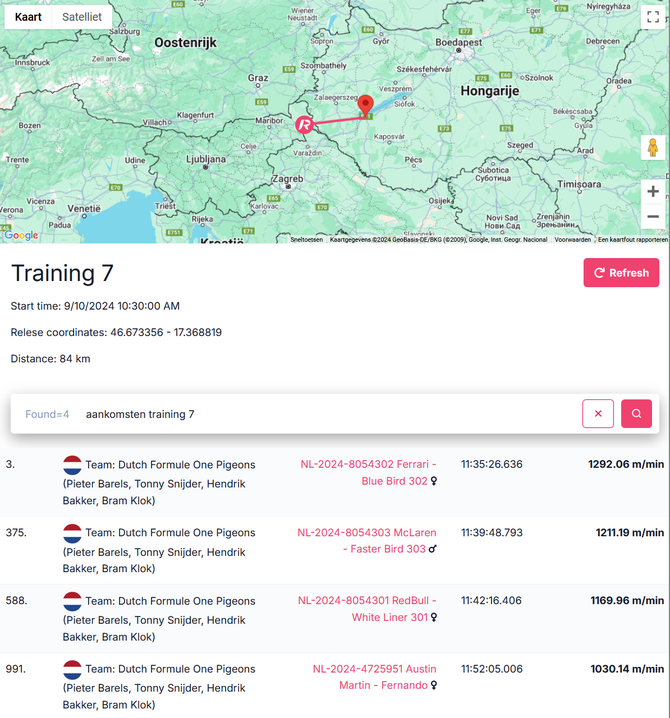Open pigeon NL-2024-8054302 Ferrari Blue Bird 302
This screenshot has width=670, height=718.
(x=369, y=473)
